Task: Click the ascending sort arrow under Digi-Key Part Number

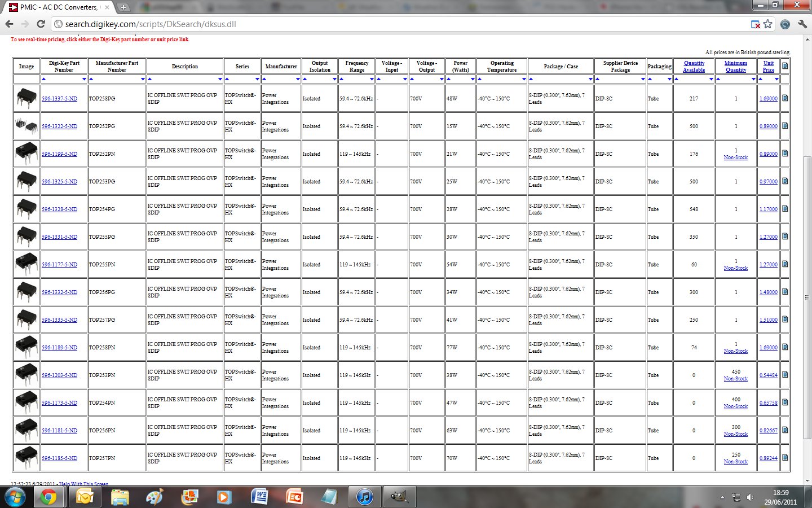Action: pyautogui.click(x=43, y=79)
